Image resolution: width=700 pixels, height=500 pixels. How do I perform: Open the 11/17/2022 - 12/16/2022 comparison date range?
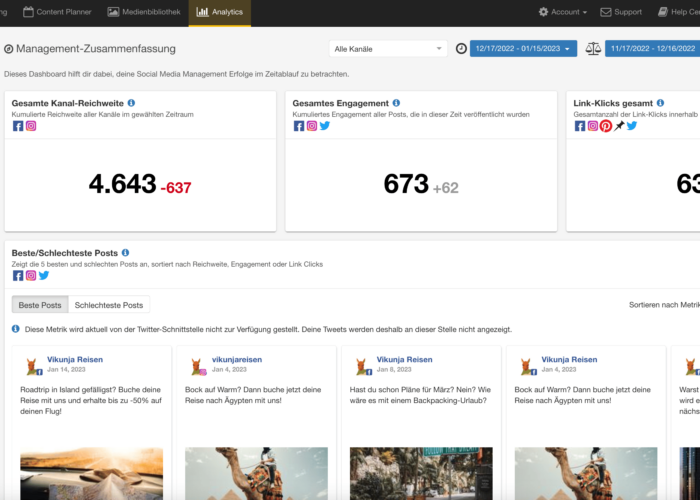point(652,49)
